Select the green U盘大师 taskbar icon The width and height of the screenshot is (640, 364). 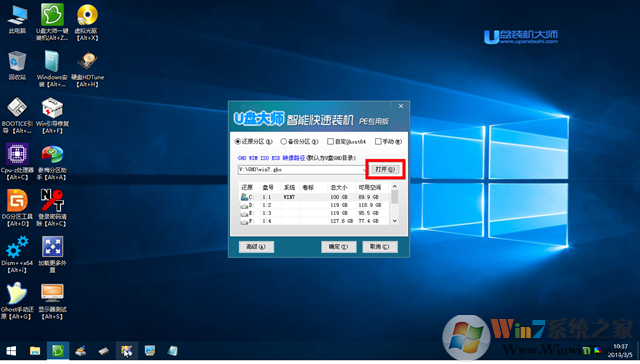[x=58, y=351]
